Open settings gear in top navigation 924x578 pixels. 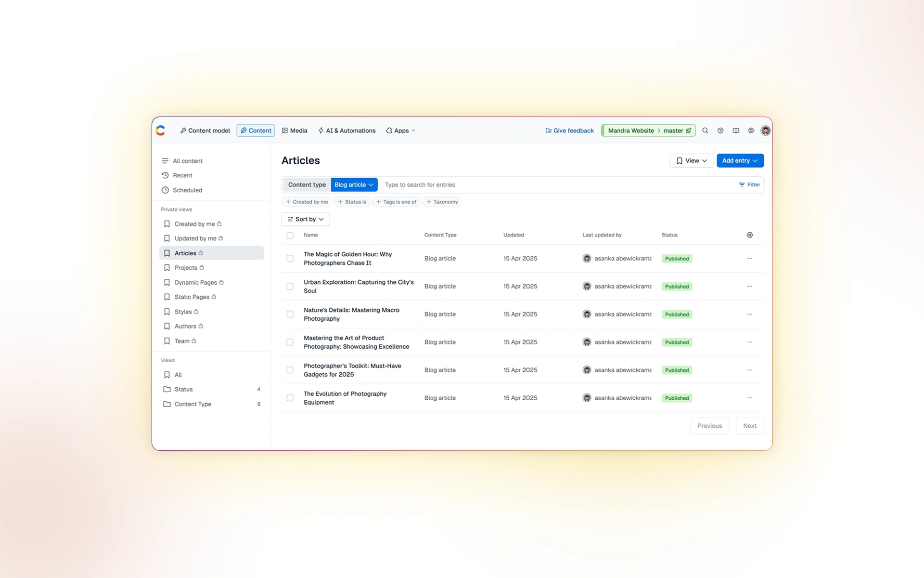coord(751,131)
